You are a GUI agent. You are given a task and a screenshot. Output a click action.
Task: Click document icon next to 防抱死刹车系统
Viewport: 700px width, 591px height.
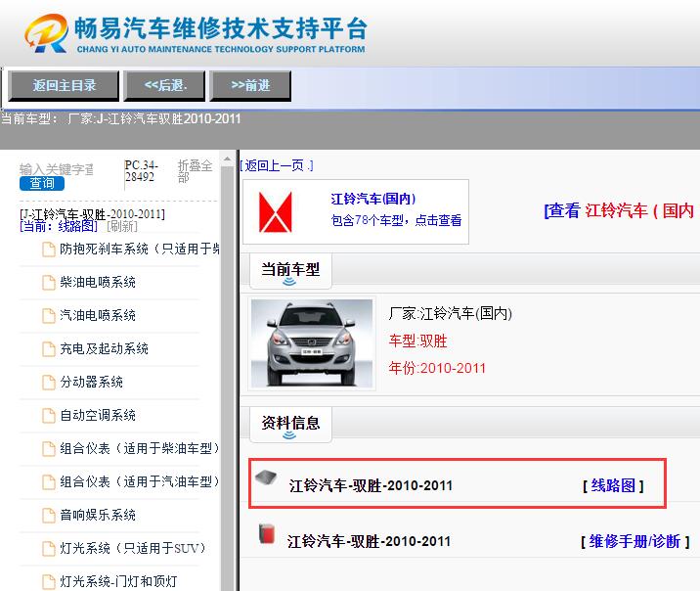pos(48,250)
